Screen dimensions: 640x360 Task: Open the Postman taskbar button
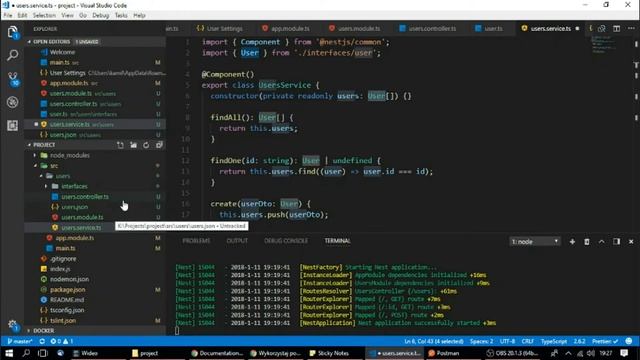pos(444,353)
